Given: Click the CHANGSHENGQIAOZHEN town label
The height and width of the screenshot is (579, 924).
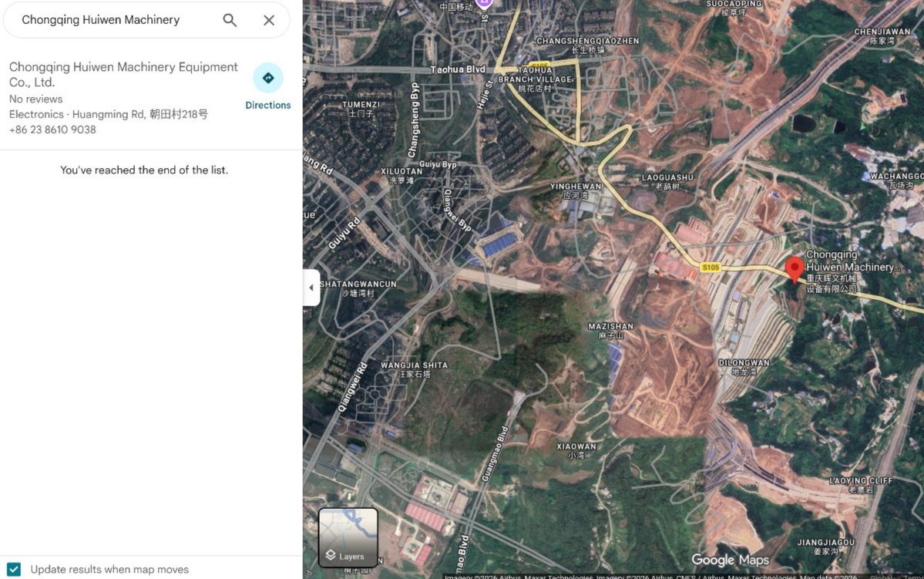Looking at the screenshot, I should tap(587, 45).
